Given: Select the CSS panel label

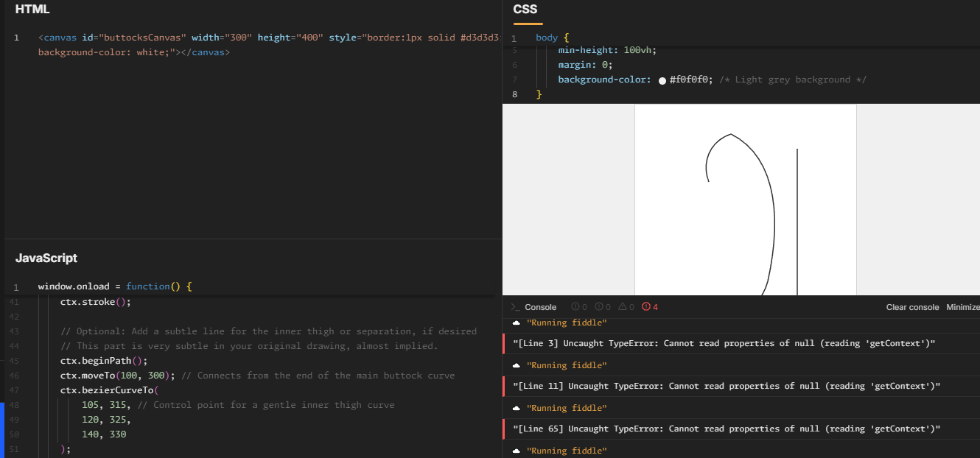Looking at the screenshot, I should (525, 10).
